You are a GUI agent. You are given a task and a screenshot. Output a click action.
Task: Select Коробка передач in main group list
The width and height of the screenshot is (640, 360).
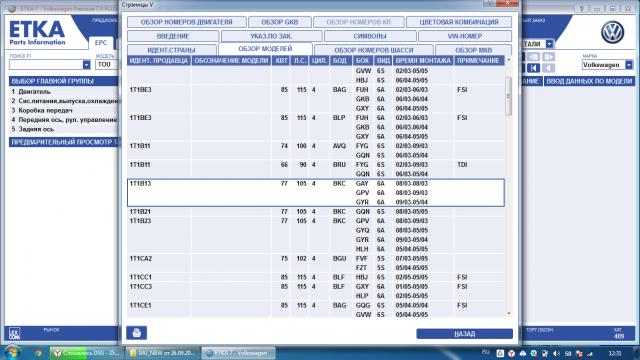[45, 110]
